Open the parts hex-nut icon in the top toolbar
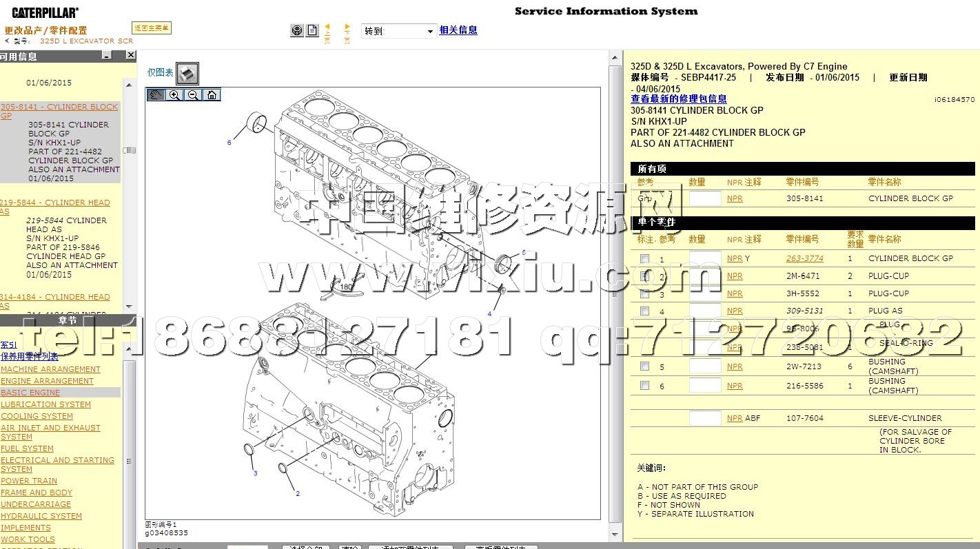 (296, 30)
